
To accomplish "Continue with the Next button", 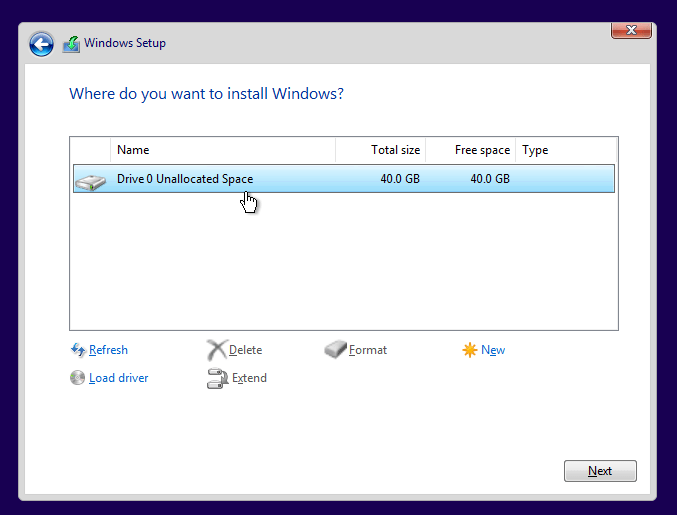I will tap(600, 471).
